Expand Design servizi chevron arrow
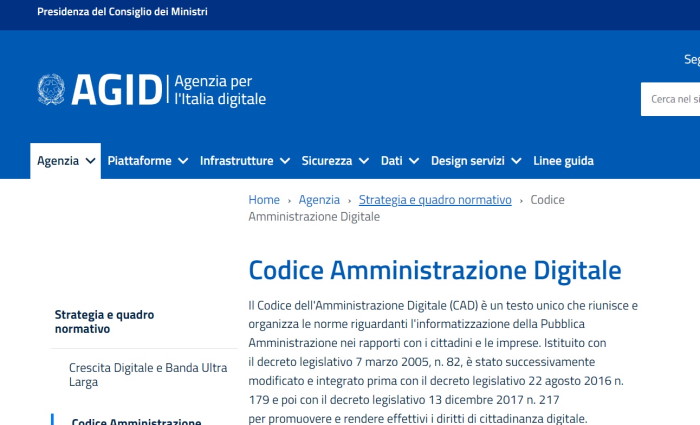 [x=517, y=161]
